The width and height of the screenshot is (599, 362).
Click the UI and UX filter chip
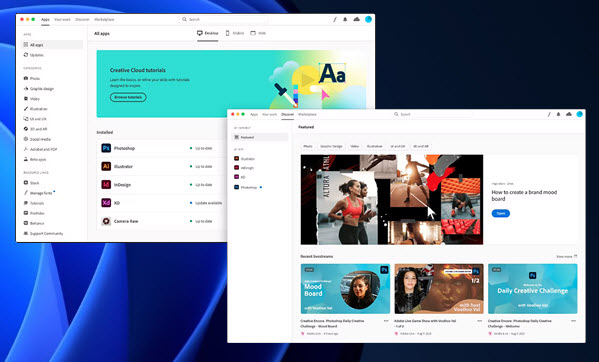[398, 146]
